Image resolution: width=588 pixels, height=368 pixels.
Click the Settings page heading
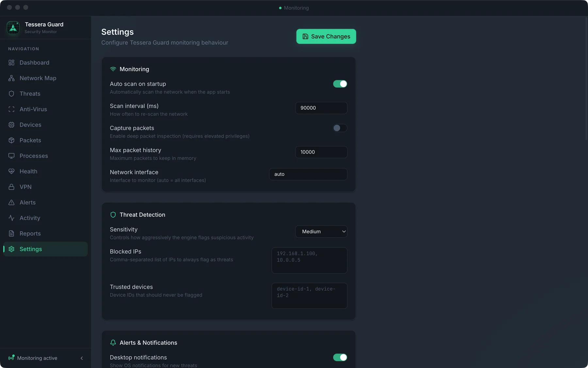coord(118,32)
